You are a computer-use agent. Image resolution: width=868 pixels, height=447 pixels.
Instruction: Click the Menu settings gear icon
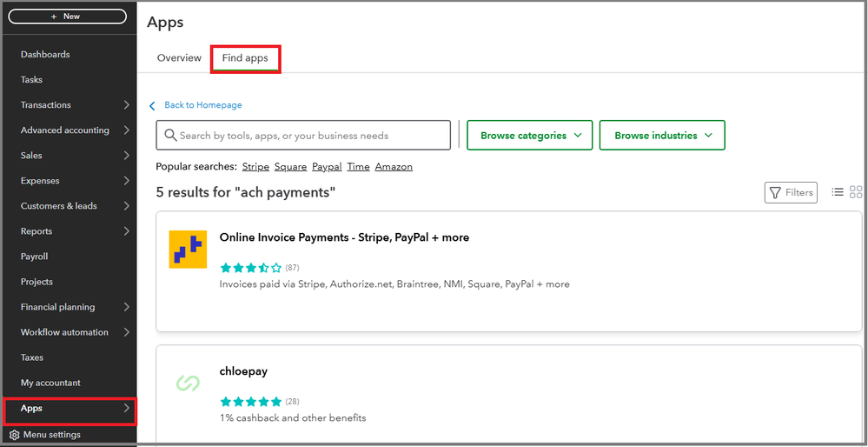coord(15,435)
